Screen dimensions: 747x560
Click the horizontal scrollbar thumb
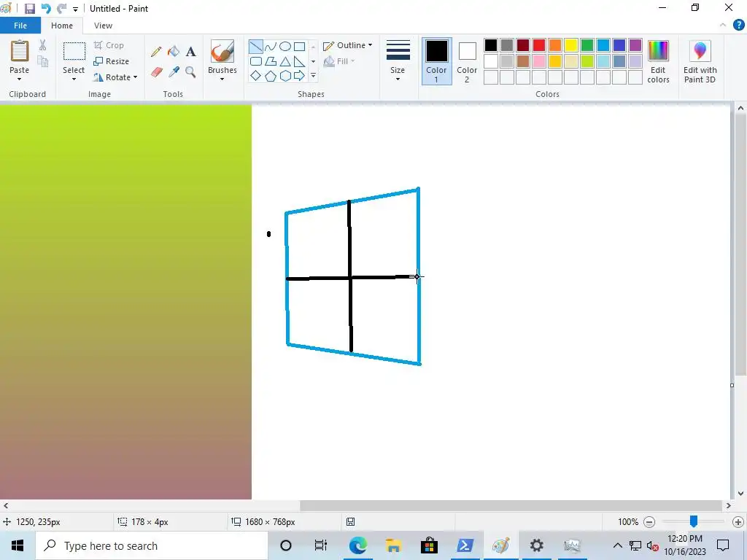coord(511,506)
